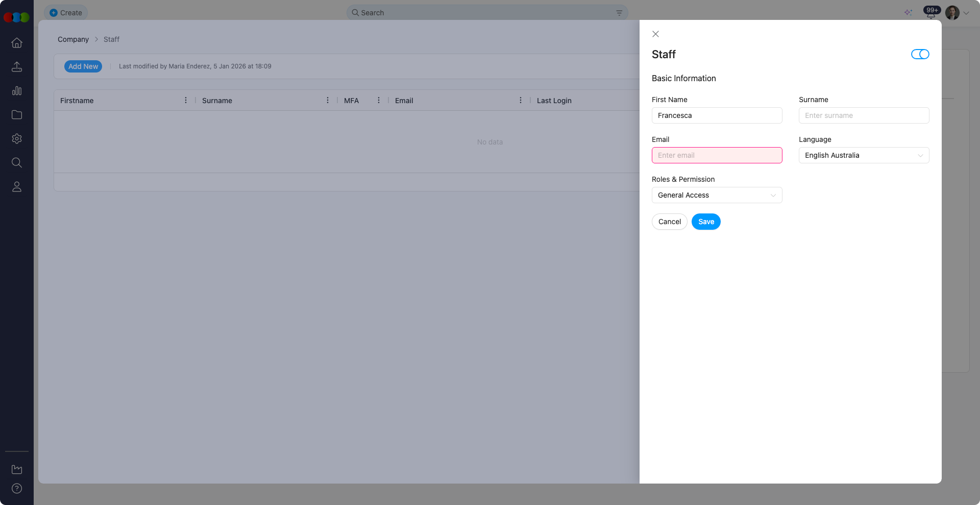
Task: Expand the Language dropdown
Action: point(864,155)
